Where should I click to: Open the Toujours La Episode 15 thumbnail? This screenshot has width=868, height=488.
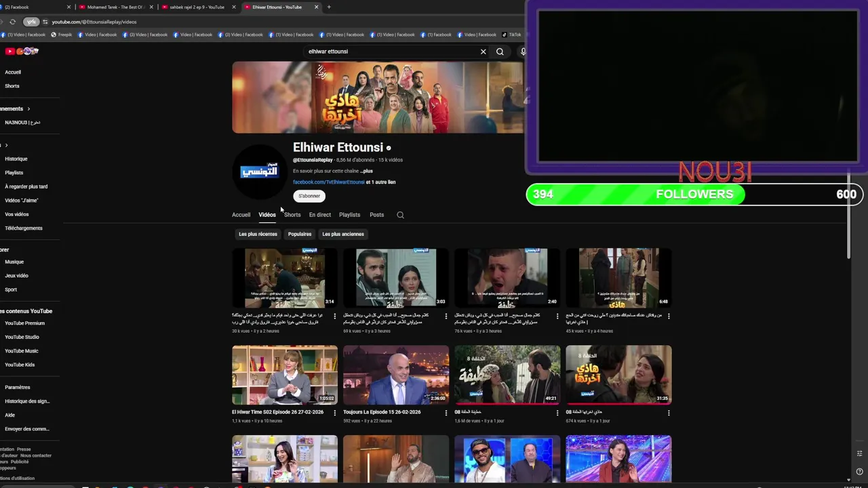tap(396, 375)
